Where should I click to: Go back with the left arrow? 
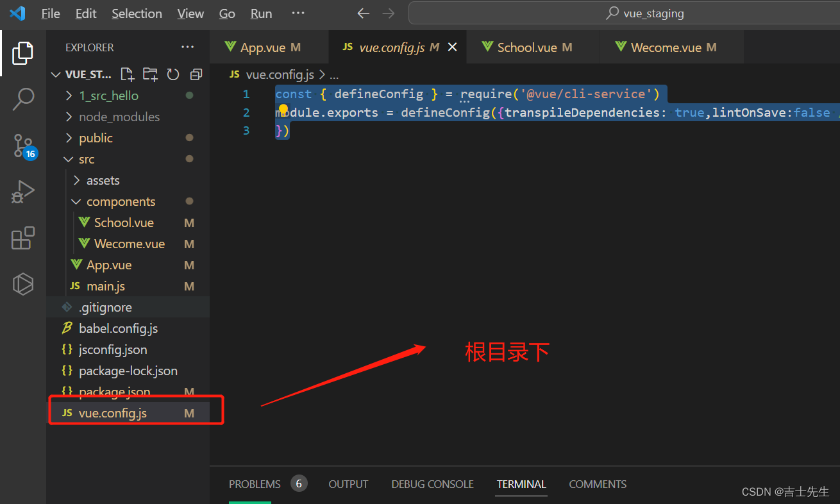pos(364,13)
